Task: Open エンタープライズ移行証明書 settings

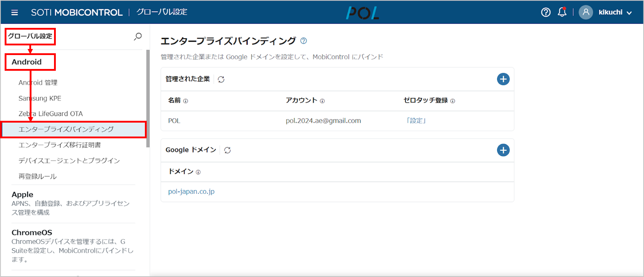Action: (60, 145)
